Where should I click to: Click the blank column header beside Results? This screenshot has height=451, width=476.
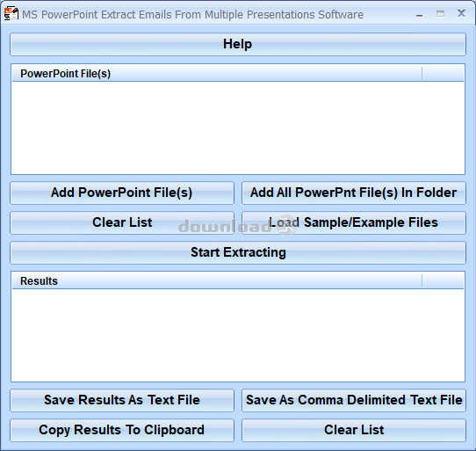tap(443, 280)
